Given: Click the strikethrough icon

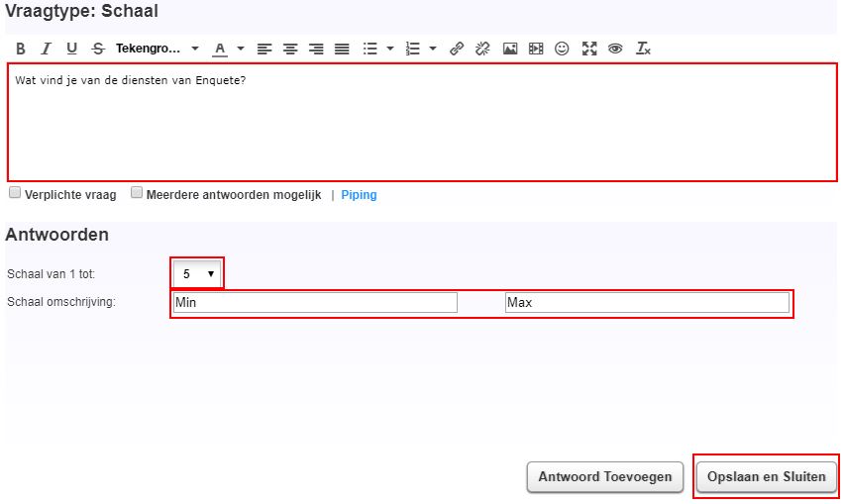Looking at the screenshot, I should 97,49.
